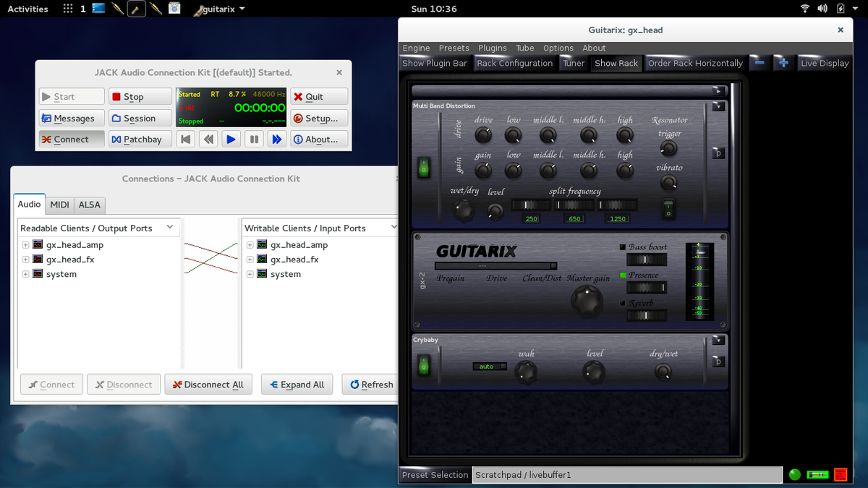Screen dimensions: 868x488
Task: Toggle the Connect button in JACK control
Action: (72, 140)
